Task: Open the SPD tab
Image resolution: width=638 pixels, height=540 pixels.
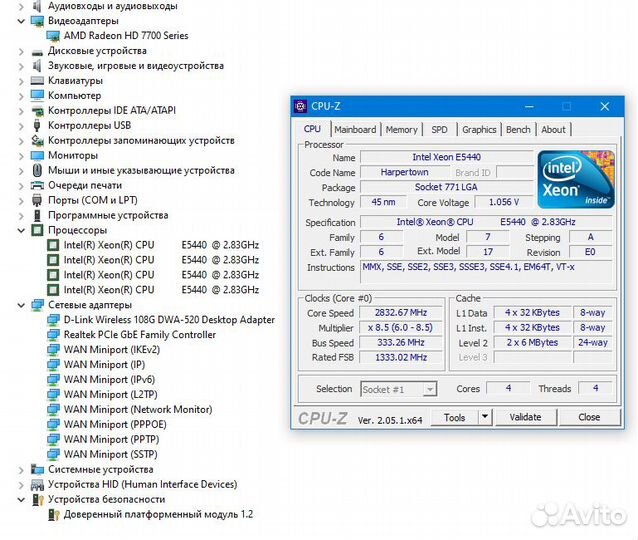Action: (439, 130)
